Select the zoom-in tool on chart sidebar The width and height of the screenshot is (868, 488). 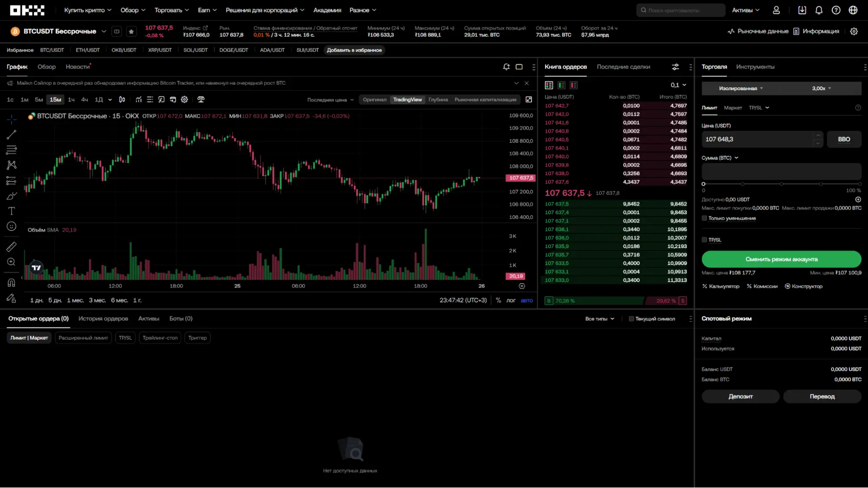[11, 262]
